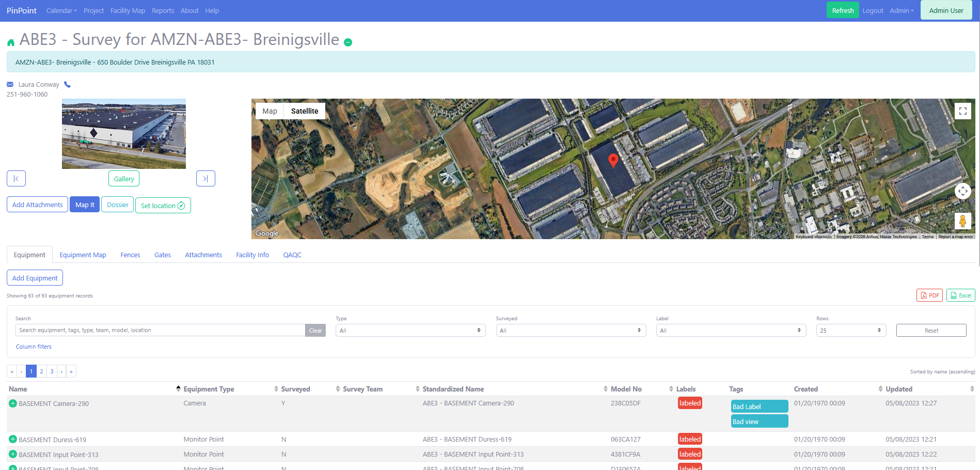The width and height of the screenshot is (980, 470).
Task: Switch to the Attachments tab
Action: tap(203, 255)
